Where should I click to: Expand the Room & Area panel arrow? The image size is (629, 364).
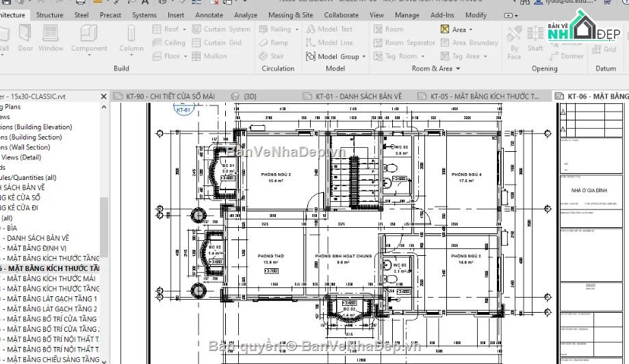tap(458, 68)
